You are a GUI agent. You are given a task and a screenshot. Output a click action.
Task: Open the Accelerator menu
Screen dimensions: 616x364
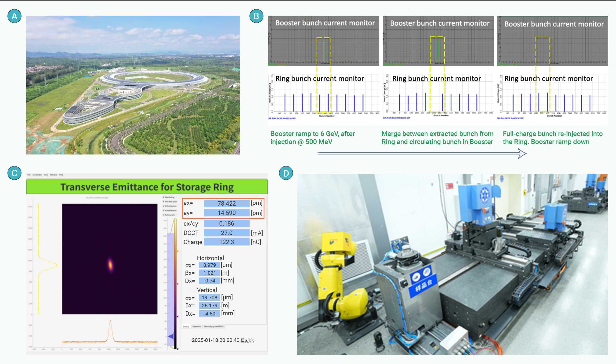tap(37, 175)
